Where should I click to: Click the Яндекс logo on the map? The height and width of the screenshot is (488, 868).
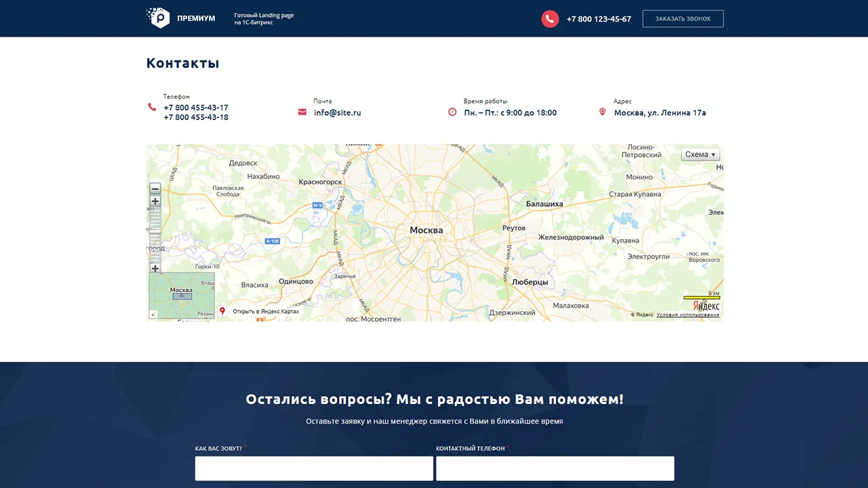point(707,306)
